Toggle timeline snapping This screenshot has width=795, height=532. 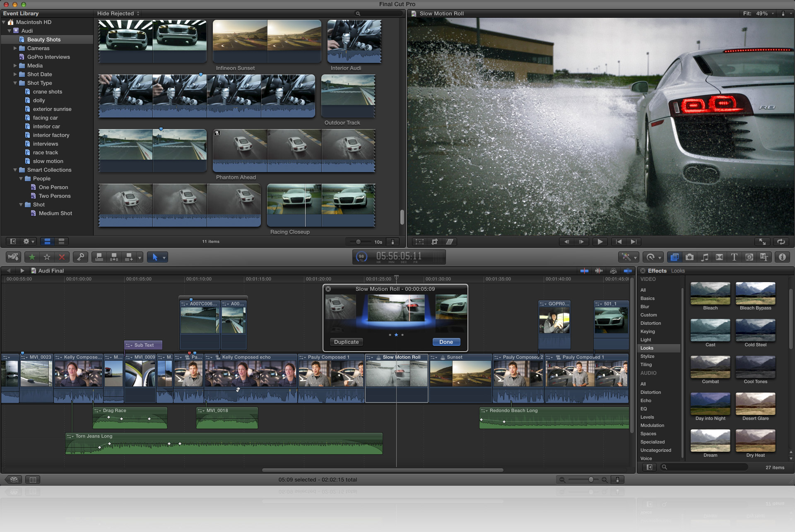[x=628, y=271]
